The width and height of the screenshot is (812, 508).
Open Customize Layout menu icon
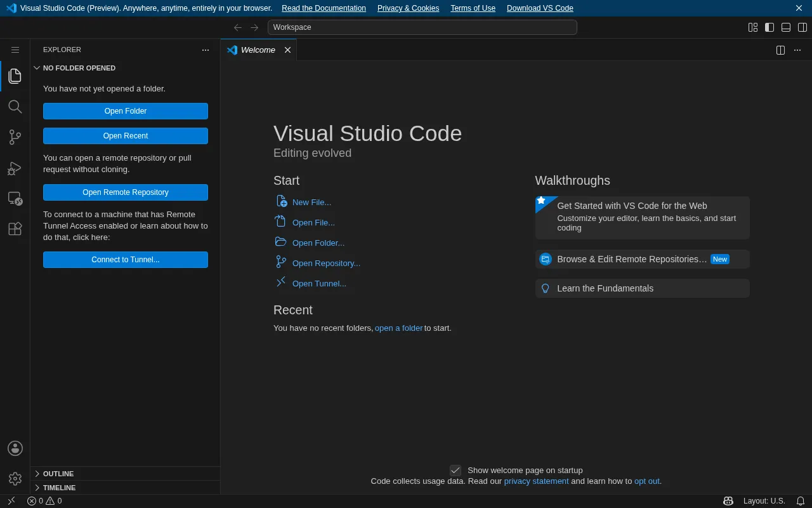point(753,27)
